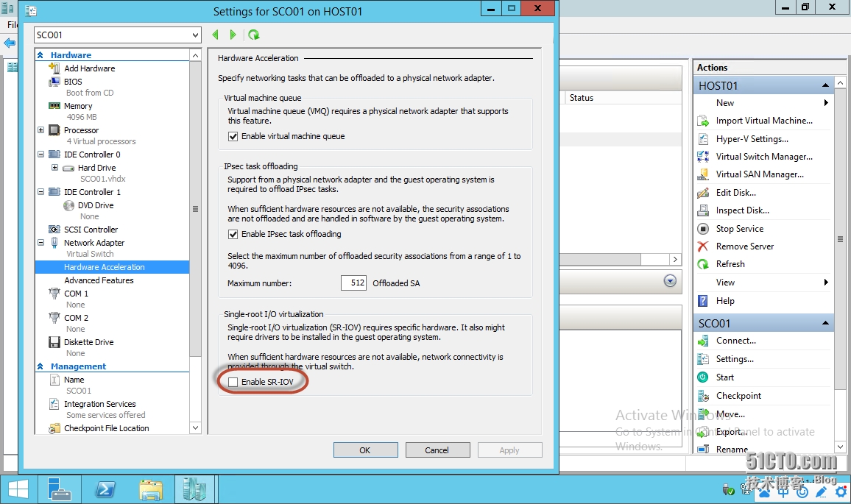Expand the Processor node
Image resolution: width=851 pixels, height=504 pixels.
point(40,130)
